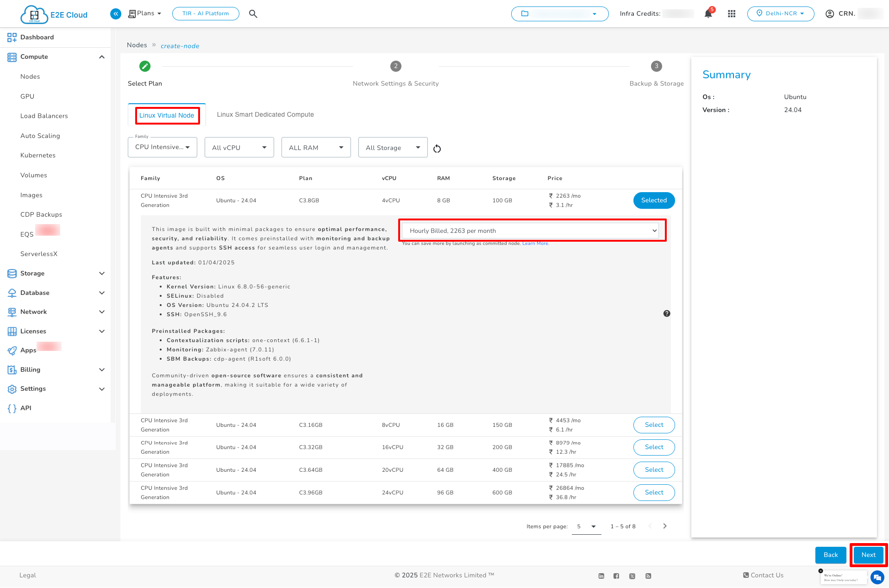This screenshot has height=588, width=889.
Task: Open the Plans menu
Action: click(x=144, y=13)
